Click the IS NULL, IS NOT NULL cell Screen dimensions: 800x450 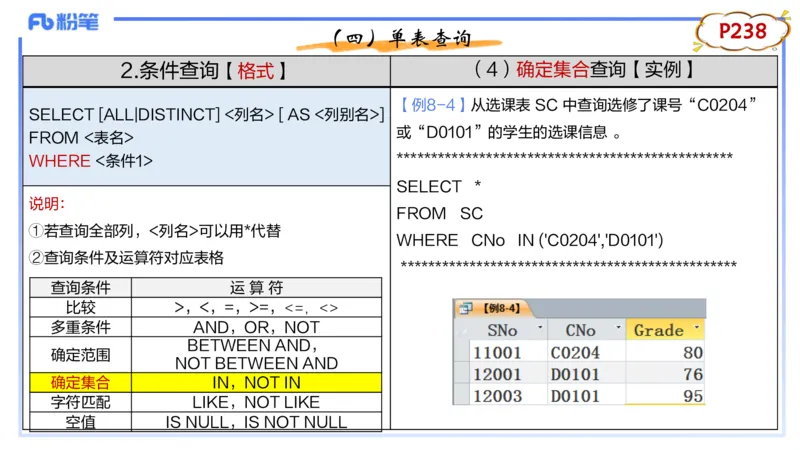pyautogui.click(x=256, y=422)
